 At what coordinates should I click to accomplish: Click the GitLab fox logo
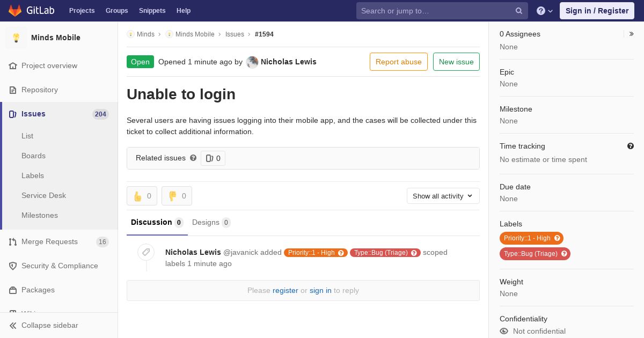tap(15, 10)
